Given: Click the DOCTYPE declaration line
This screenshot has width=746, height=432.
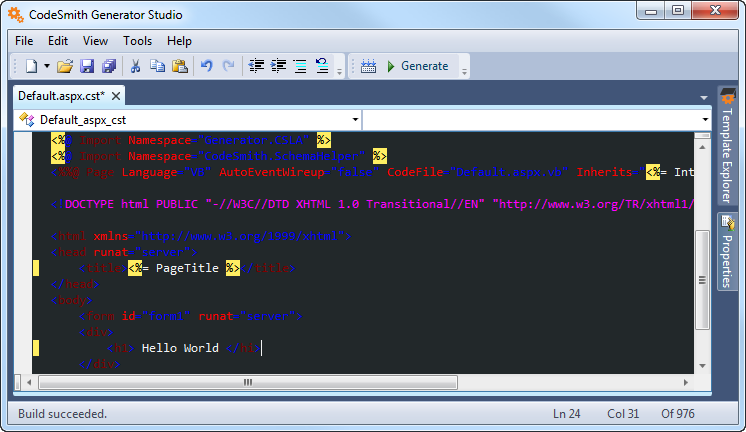Looking at the screenshot, I should (372, 204).
